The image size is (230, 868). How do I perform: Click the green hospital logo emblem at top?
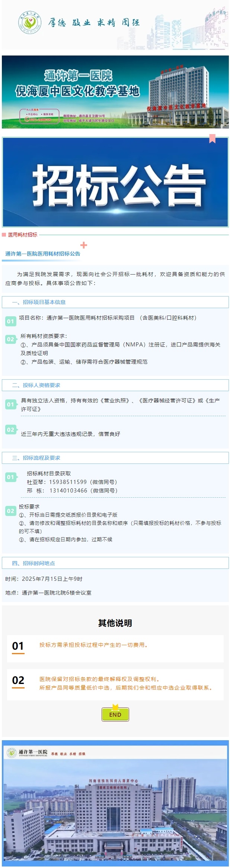[30, 22]
